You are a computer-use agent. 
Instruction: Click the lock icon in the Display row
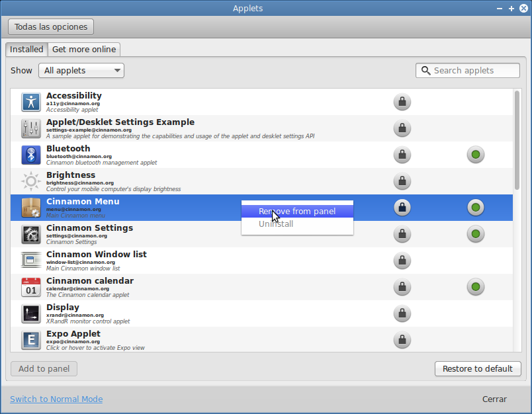pyautogui.click(x=402, y=313)
